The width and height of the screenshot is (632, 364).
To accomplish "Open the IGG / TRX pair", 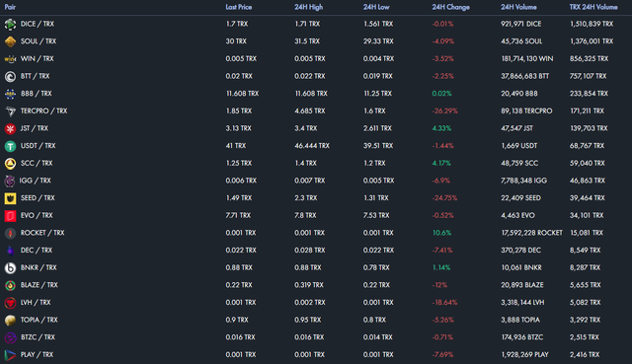I will (x=36, y=181).
